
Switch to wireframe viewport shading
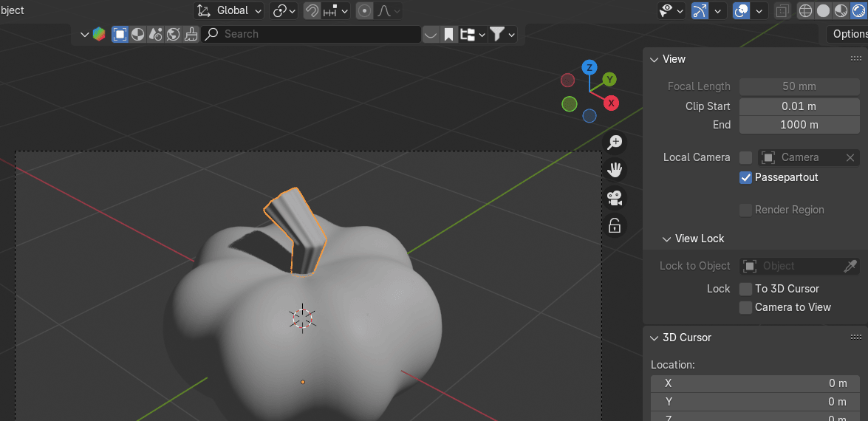coord(805,11)
